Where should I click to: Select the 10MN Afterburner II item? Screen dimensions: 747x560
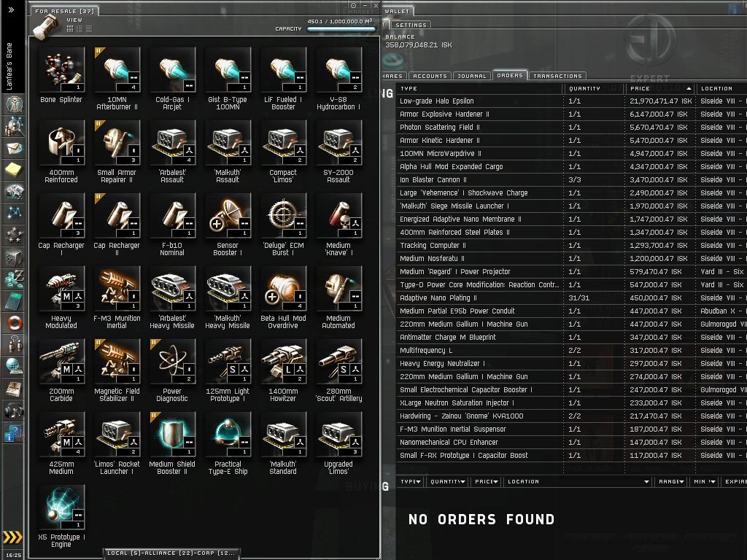point(117,79)
